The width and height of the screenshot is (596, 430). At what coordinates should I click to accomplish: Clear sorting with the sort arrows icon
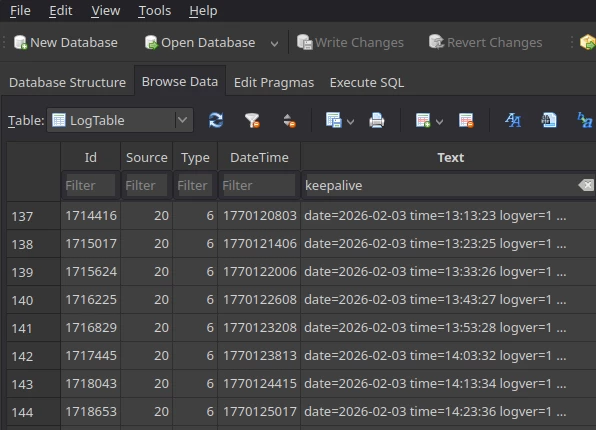coord(289,120)
